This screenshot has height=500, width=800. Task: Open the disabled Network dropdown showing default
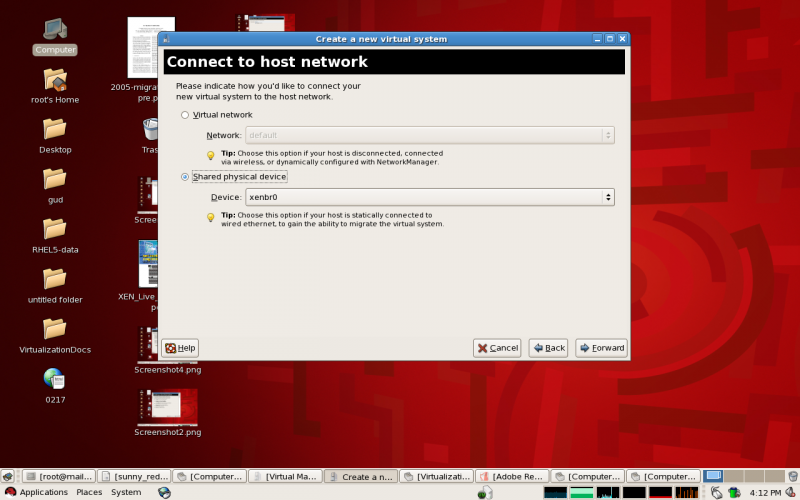430,135
